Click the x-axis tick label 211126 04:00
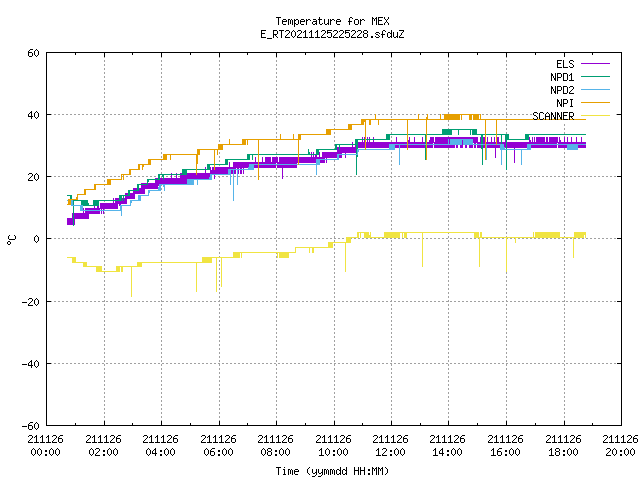The width and height of the screenshot is (640, 480). point(160,446)
